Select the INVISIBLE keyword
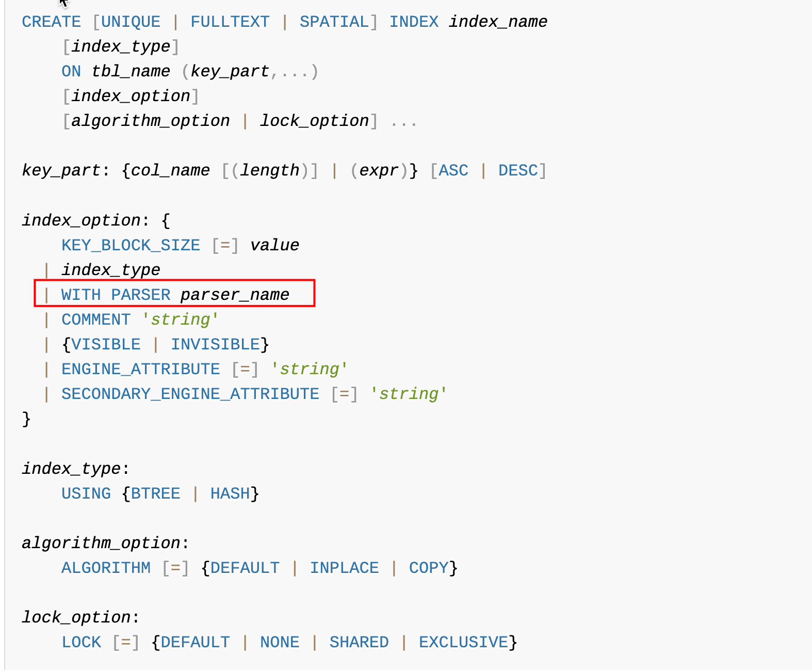 tap(215, 344)
